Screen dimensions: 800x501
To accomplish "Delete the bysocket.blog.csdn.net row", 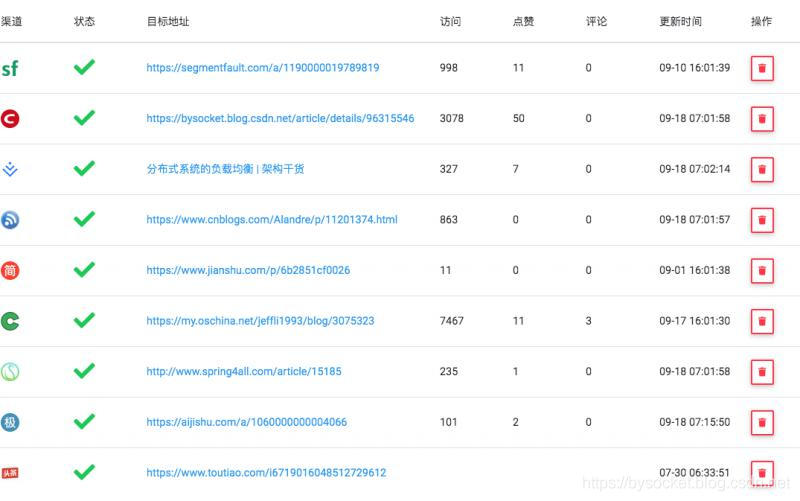I will point(762,119).
